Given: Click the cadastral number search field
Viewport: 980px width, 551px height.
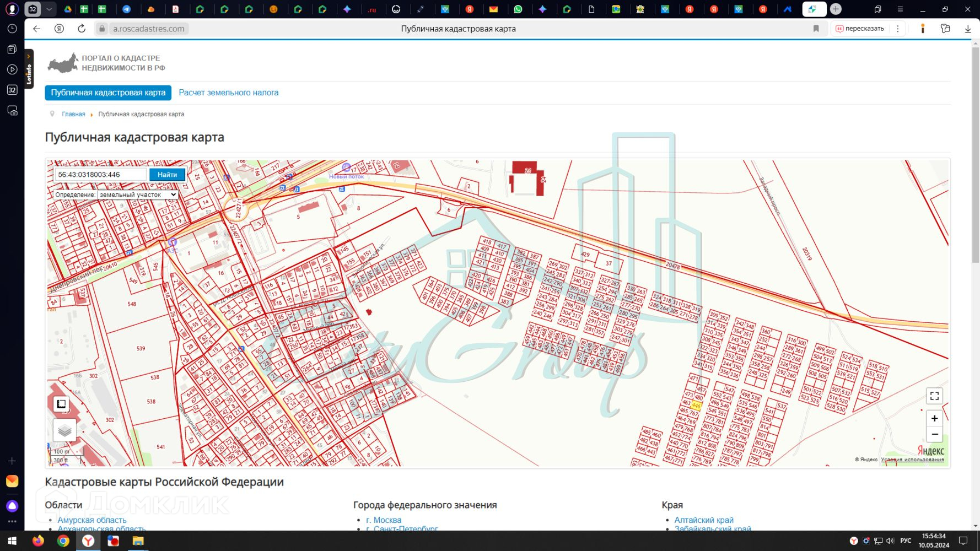Looking at the screenshot, I should (x=100, y=175).
